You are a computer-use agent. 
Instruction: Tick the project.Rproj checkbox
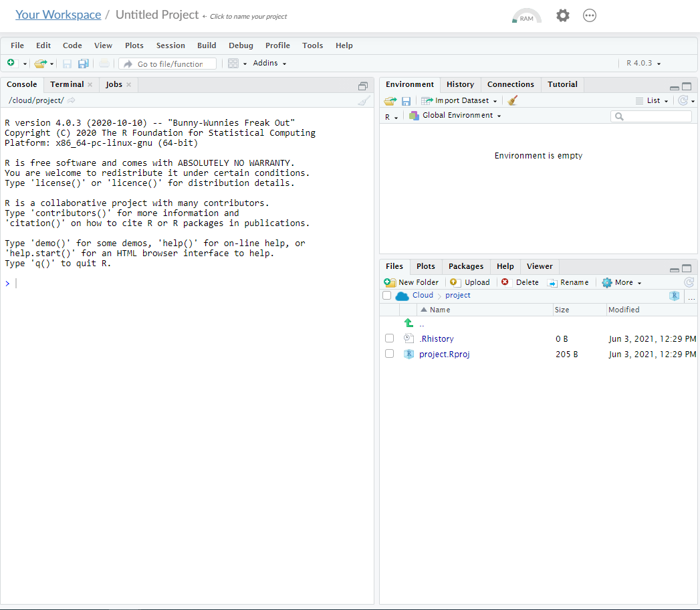[389, 354]
